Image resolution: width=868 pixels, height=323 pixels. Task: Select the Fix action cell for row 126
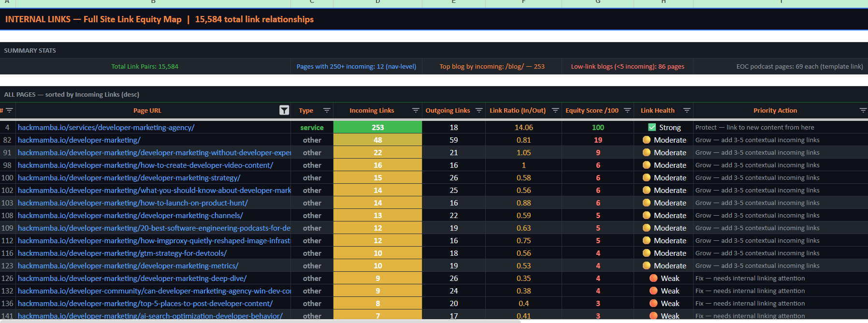(781, 278)
